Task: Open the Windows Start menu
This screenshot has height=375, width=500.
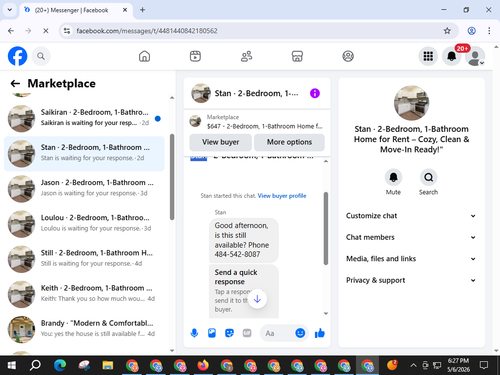Action: pos(12,366)
